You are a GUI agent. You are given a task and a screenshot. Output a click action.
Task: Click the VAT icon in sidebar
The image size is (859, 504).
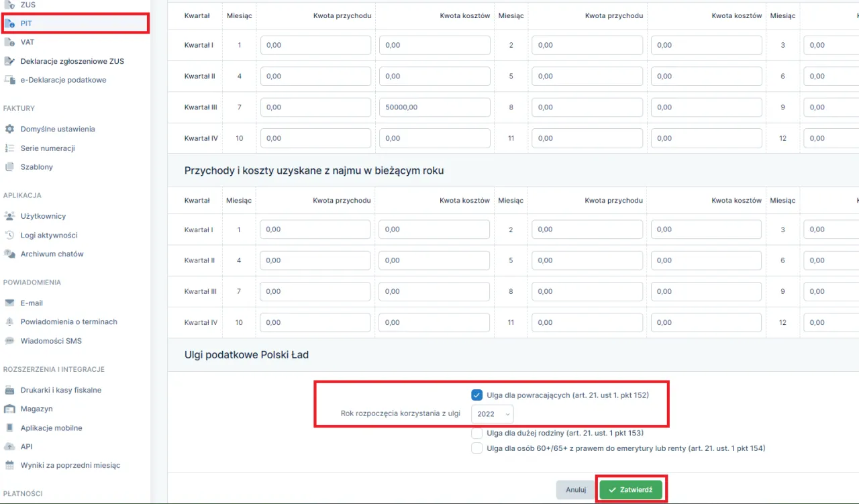(x=9, y=42)
